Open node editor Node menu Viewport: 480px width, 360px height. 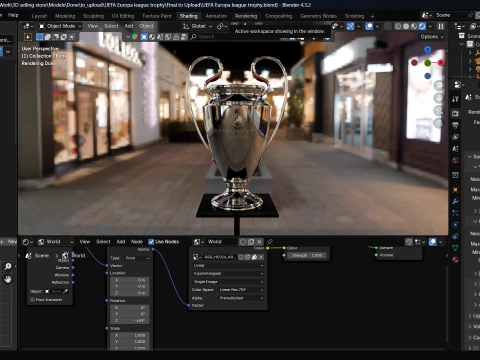(x=137, y=242)
